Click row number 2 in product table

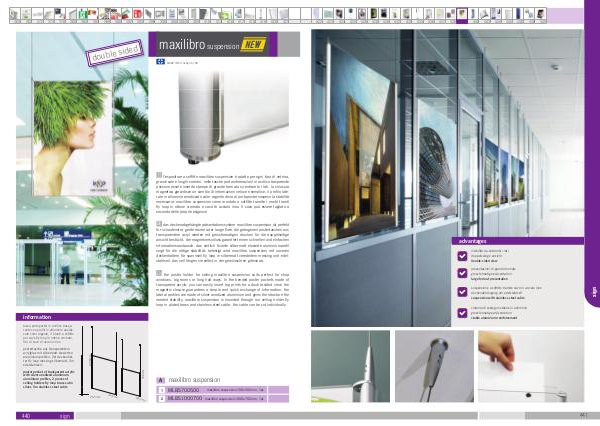(161, 398)
